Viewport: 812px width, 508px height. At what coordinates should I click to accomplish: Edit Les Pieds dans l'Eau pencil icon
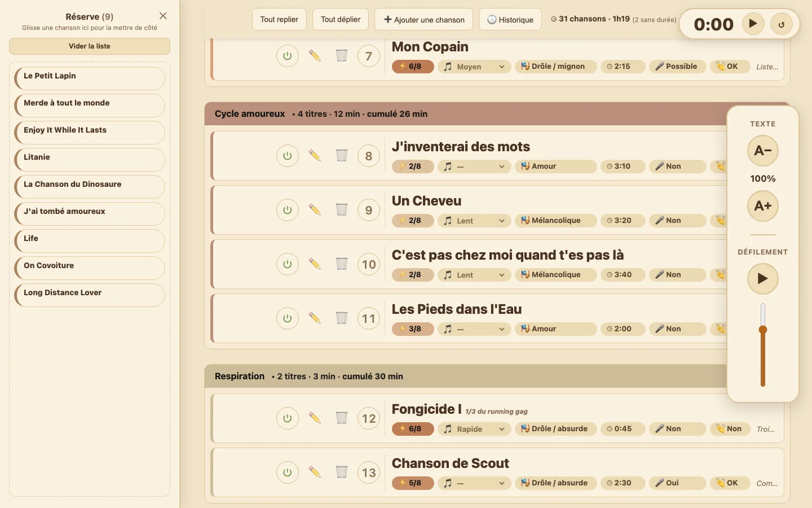coord(315,318)
